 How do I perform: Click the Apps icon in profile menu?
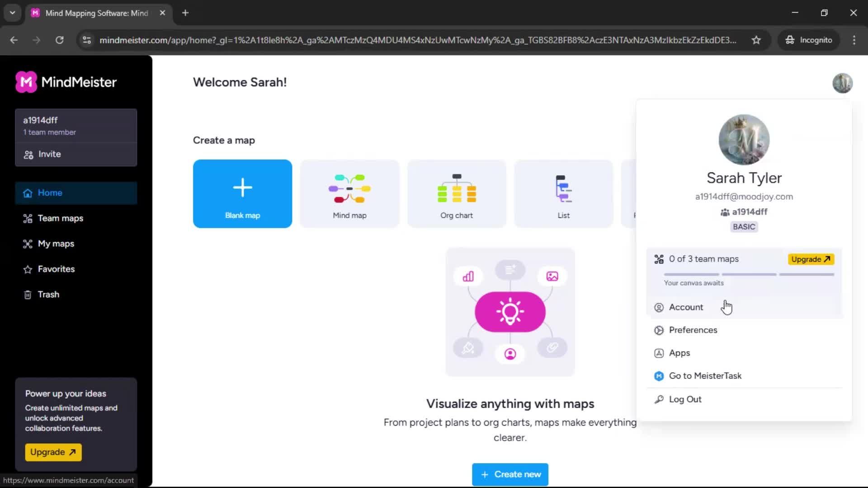pos(659,353)
